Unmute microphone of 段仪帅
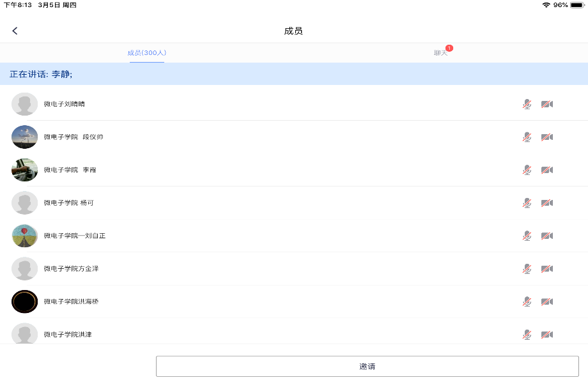588x389 pixels. pos(527,137)
